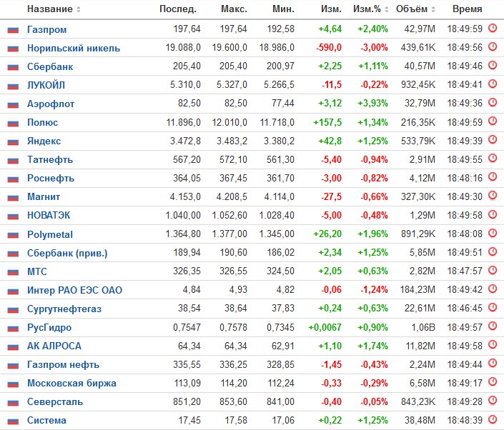Open the НОВАТЭК stock link
Screen dimensions: 504x430
coord(49,215)
